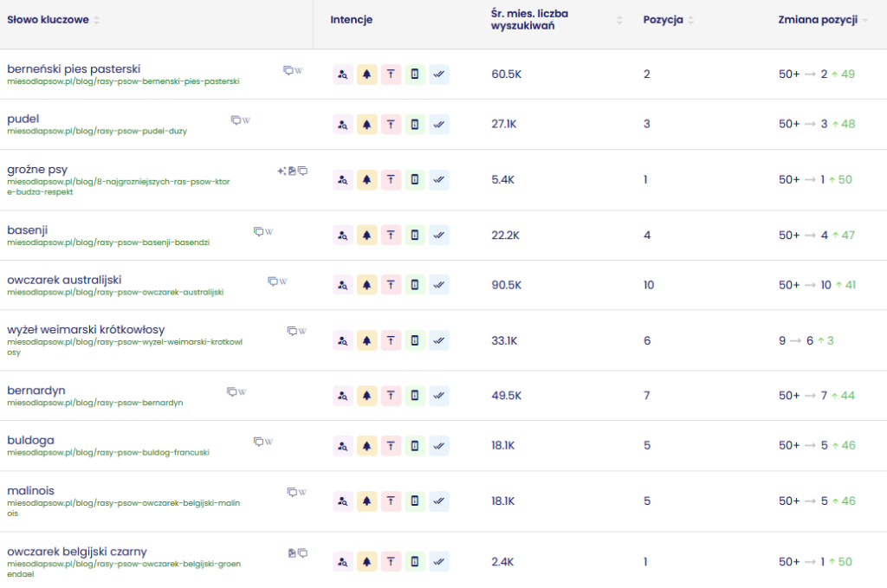This screenshot has width=887, height=588.
Task: Click the green mobile intent icon for malinois
Action: pyautogui.click(x=415, y=501)
